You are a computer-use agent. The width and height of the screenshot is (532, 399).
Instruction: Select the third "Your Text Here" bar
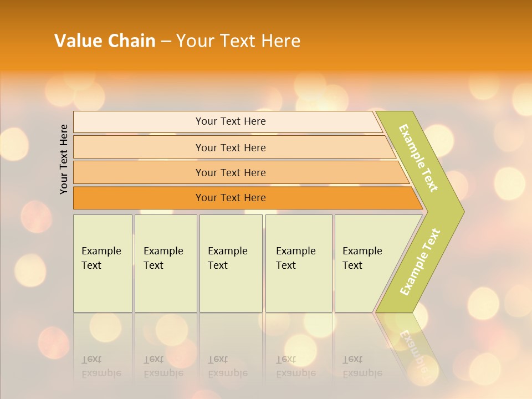pos(231,172)
